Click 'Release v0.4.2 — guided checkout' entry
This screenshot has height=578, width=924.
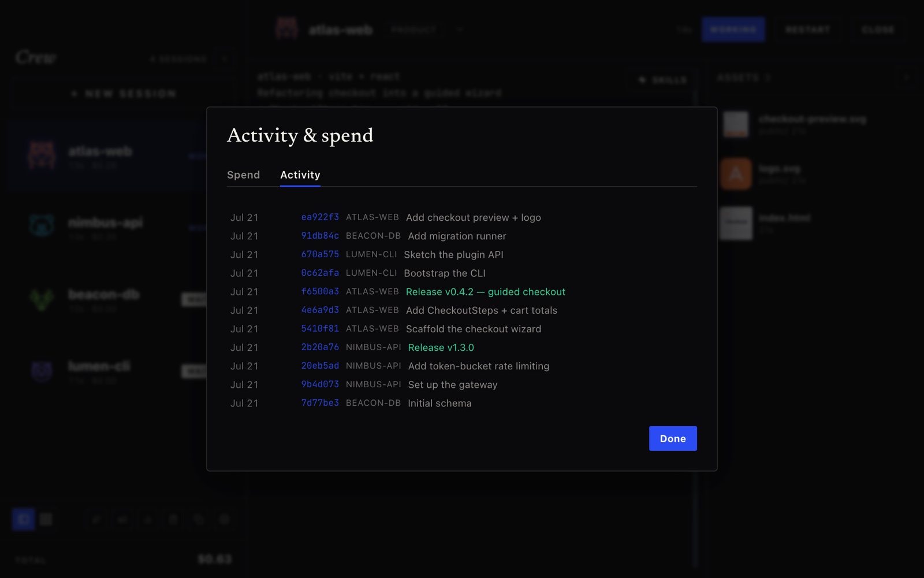point(486,292)
